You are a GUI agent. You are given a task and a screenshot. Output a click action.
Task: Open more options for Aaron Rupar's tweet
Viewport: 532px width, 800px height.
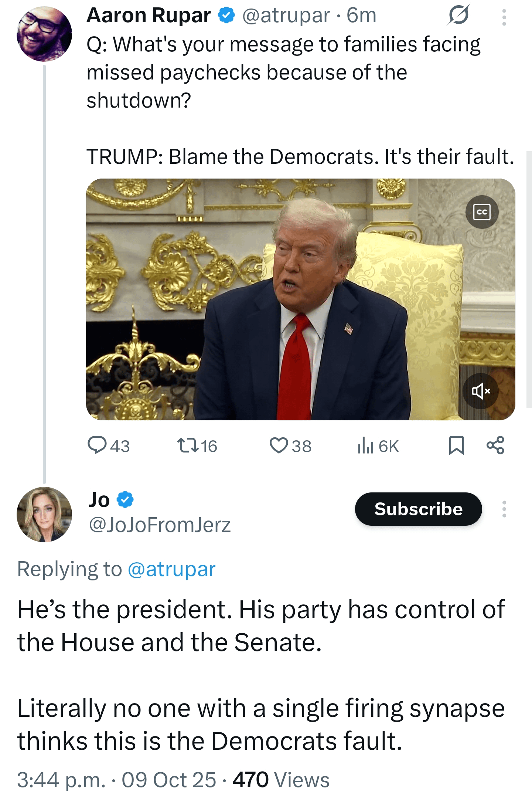click(x=504, y=17)
